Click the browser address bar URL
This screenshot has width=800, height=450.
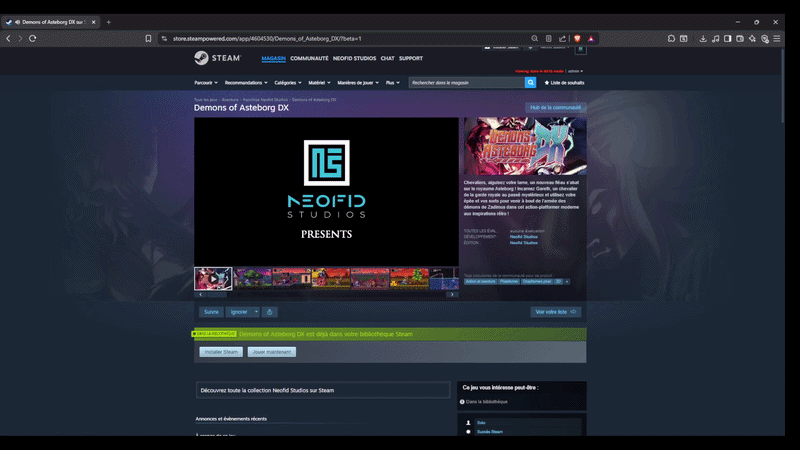(x=267, y=38)
